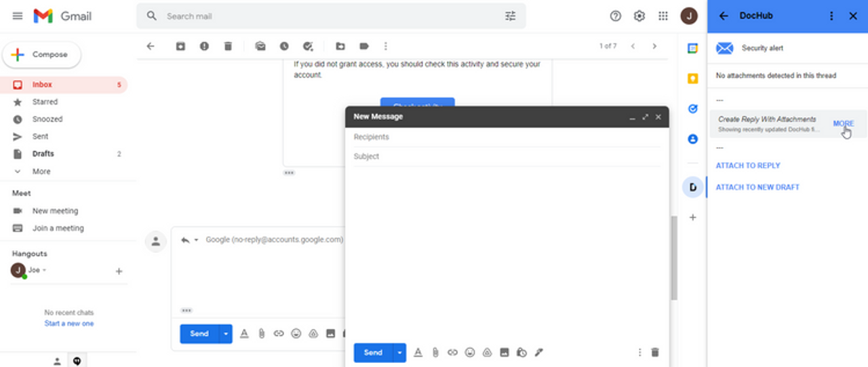This screenshot has height=367, width=868.
Task: Click the Labels icon in the mail toolbar
Action: click(x=364, y=46)
